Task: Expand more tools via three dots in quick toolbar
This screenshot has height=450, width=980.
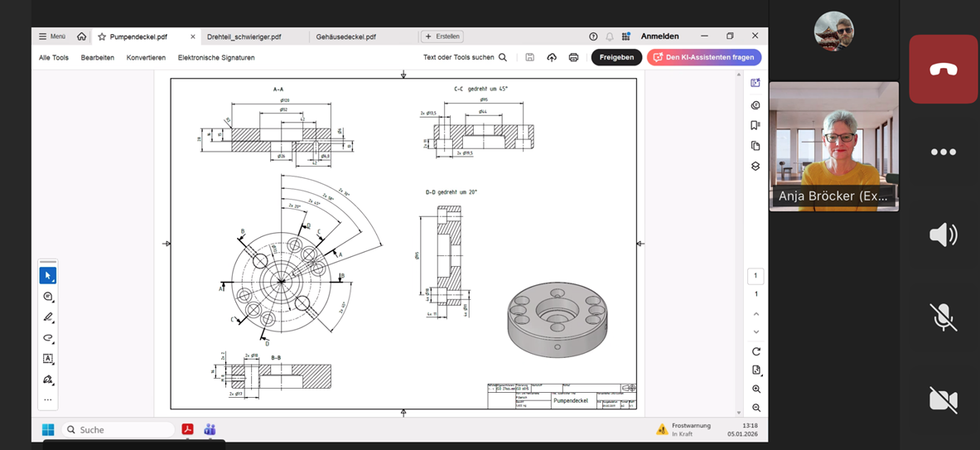Action: click(48, 399)
